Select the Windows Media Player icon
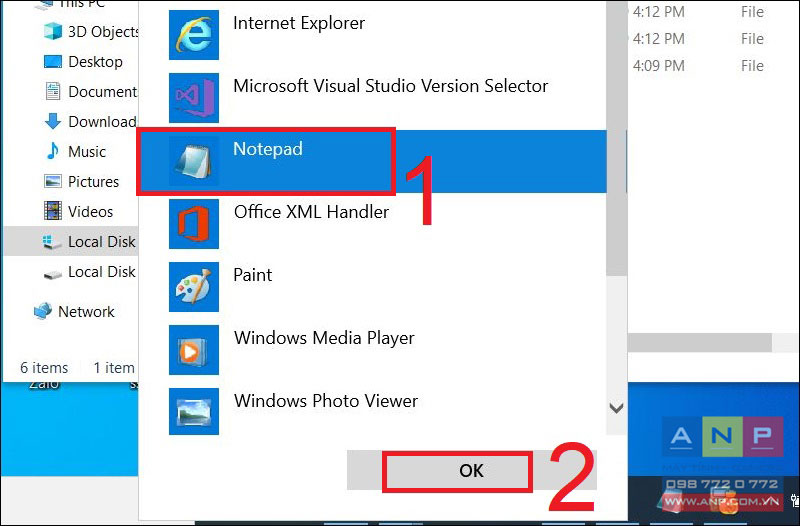This screenshot has width=800, height=526. 194,349
